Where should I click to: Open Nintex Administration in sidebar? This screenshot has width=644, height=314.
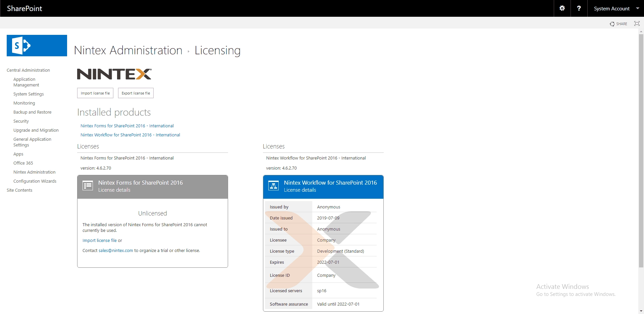[x=35, y=172]
